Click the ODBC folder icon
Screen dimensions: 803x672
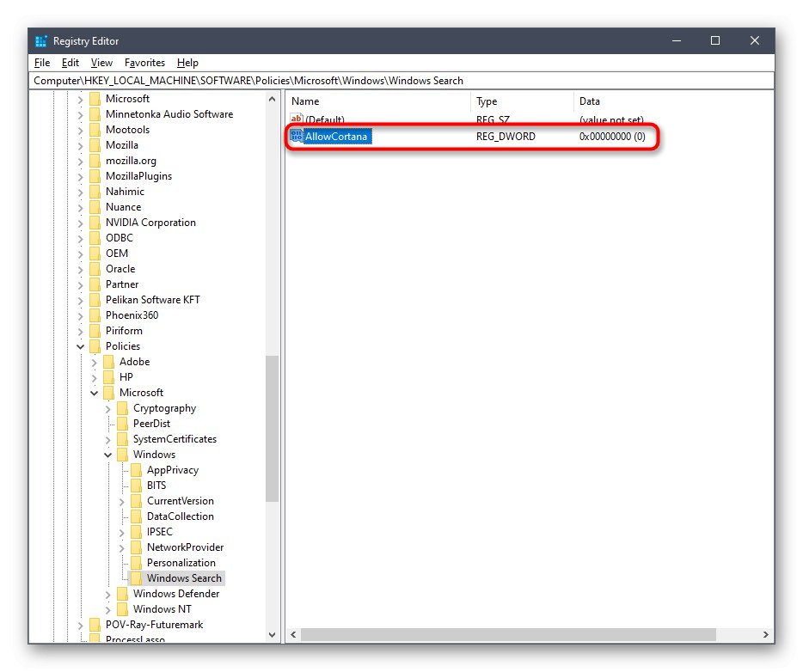click(95, 238)
